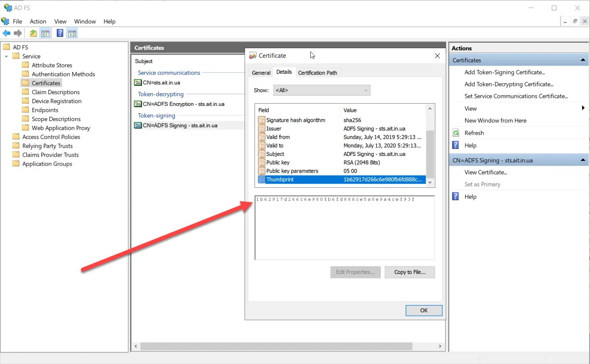Open Authentication Methods in tree
The width and height of the screenshot is (590, 364).
click(63, 74)
